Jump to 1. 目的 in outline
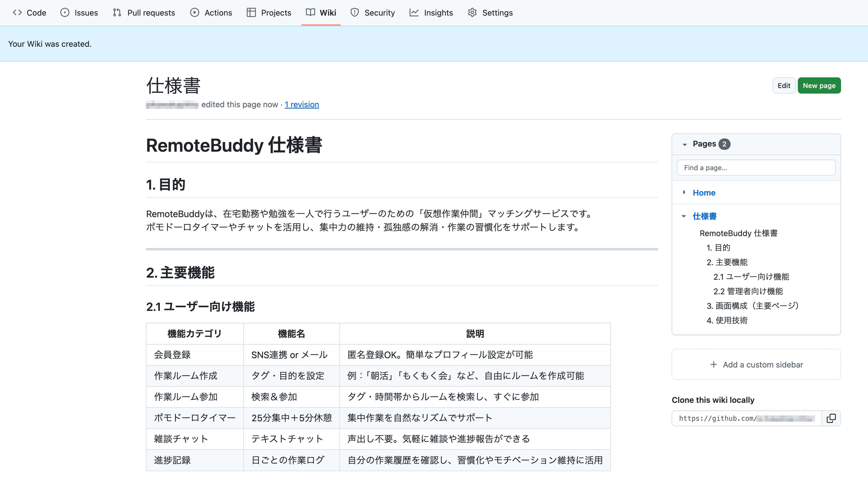 [718, 248]
